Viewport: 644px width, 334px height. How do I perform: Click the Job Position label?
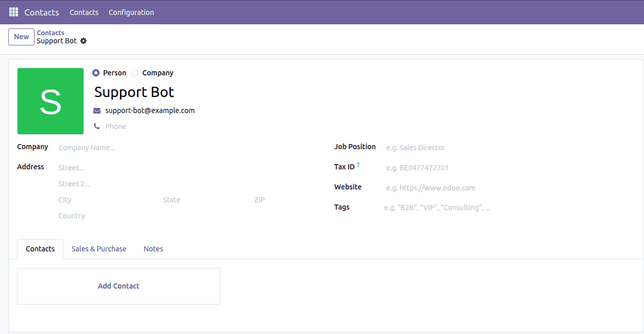point(355,147)
